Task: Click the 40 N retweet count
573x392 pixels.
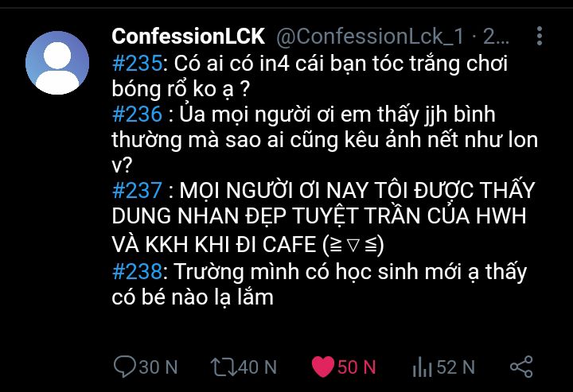Action: click(257, 367)
